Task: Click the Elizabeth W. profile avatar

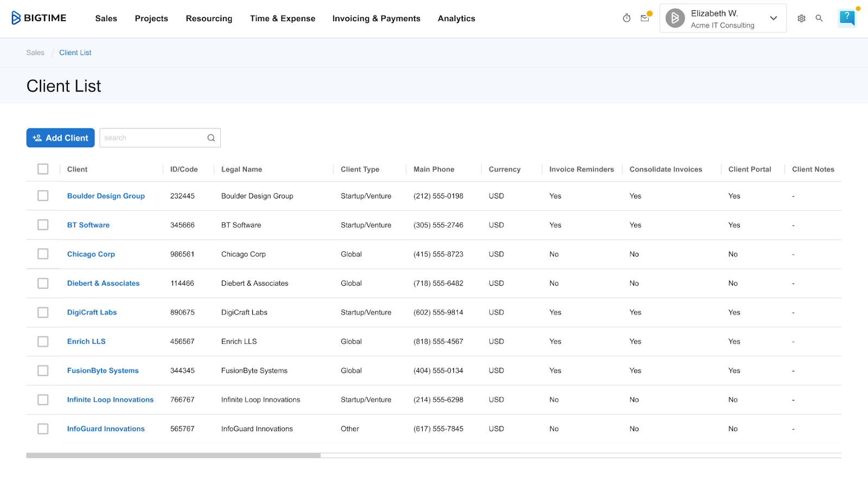Action: coord(675,18)
